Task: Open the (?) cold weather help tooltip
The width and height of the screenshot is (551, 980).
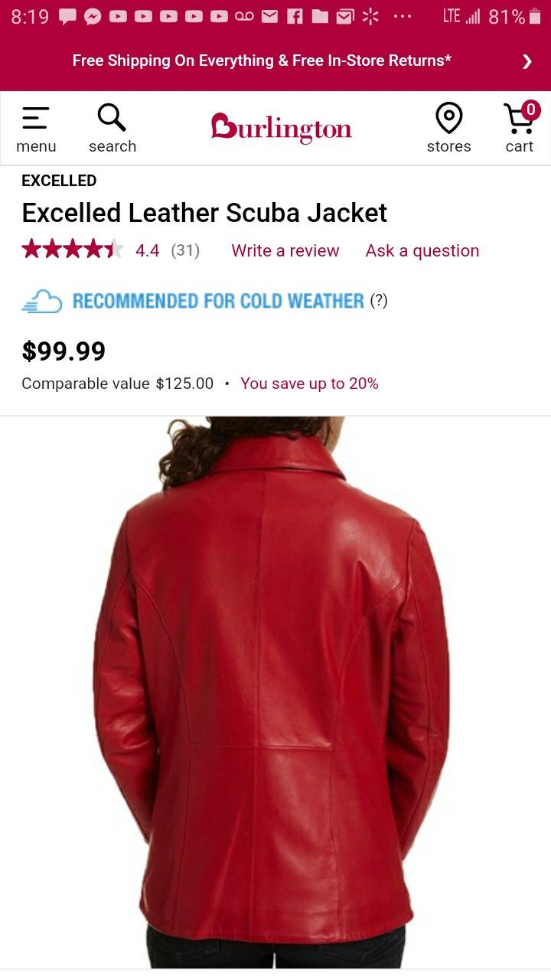Action: tap(379, 301)
